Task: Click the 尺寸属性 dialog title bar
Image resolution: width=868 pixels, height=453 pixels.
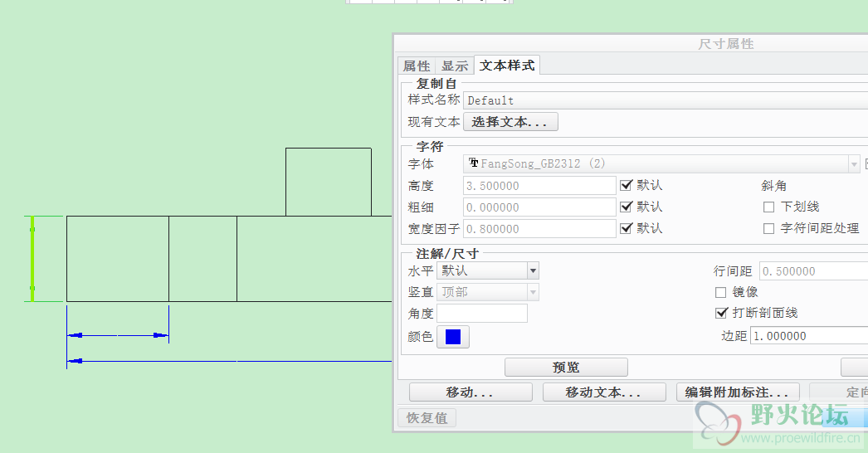Action: (631, 44)
